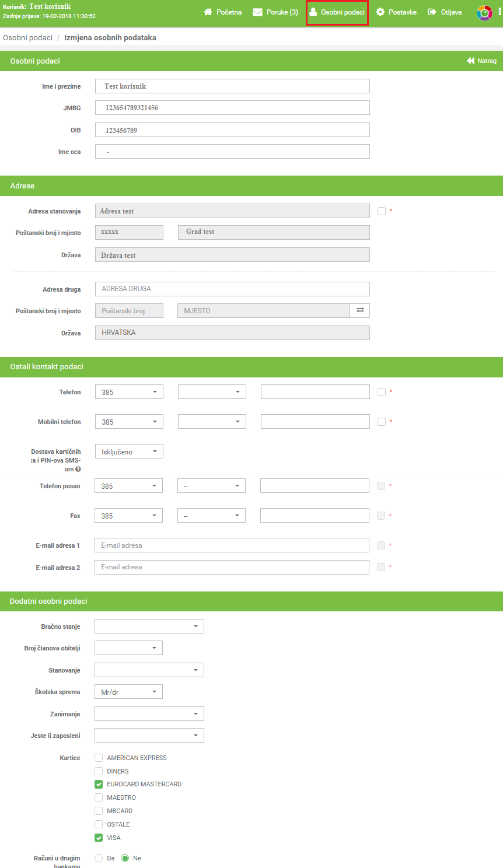The height and width of the screenshot is (868, 503).
Task: Open Telefon posao country code dropdown
Action: click(128, 486)
